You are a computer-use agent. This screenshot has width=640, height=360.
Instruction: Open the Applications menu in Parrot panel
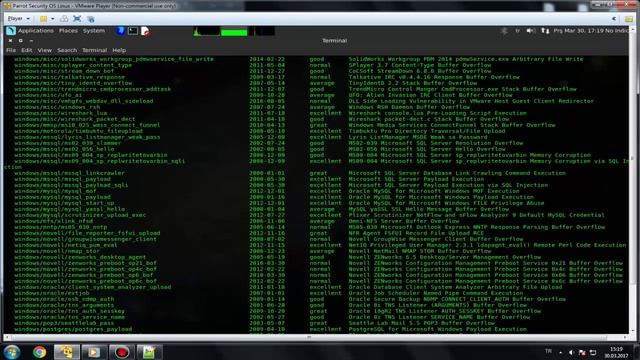pos(36,31)
